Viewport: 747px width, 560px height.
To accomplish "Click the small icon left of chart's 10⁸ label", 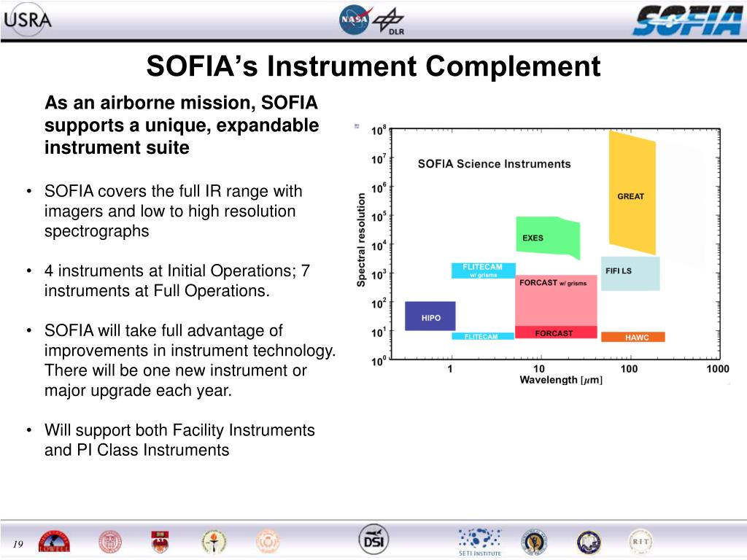I will pyautogui.click(x=357, y=126).
